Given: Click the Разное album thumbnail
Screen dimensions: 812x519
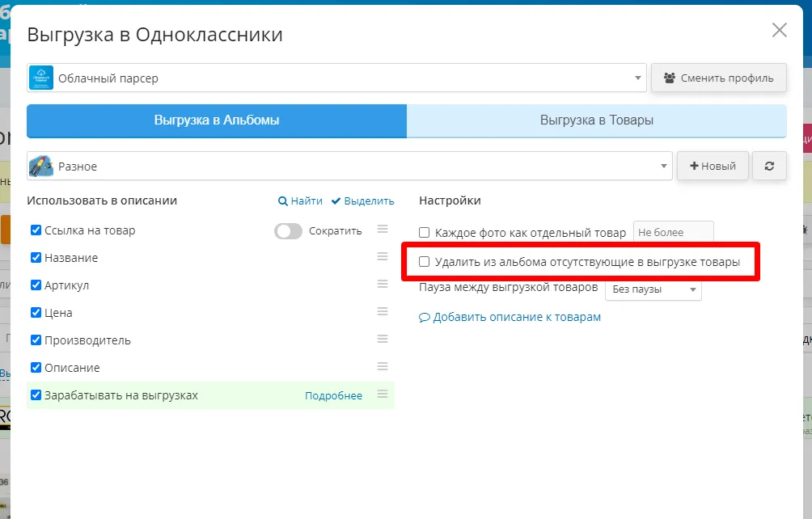Looking at the screenshot, I should pyautogui.click(x=41, y=166).
